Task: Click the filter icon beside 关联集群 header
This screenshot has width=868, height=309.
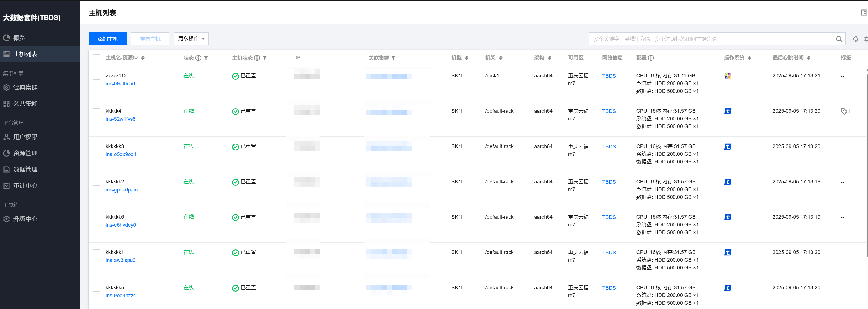Action: 393,58
